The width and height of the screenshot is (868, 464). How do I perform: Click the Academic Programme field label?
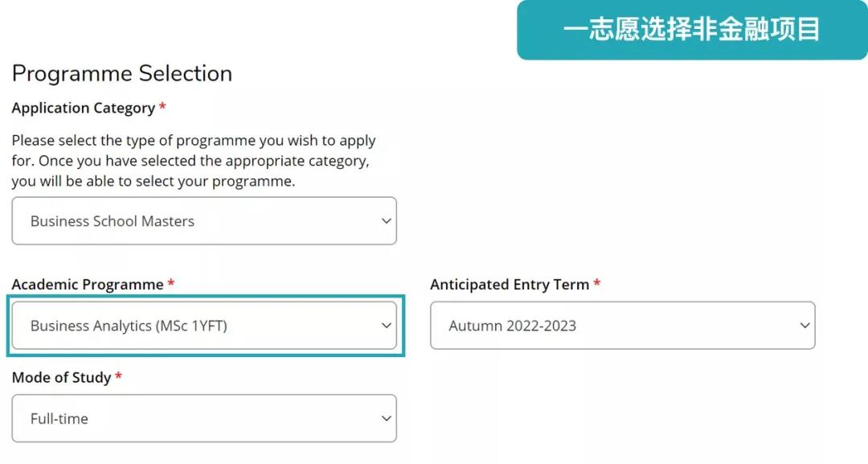pos(87,285)
